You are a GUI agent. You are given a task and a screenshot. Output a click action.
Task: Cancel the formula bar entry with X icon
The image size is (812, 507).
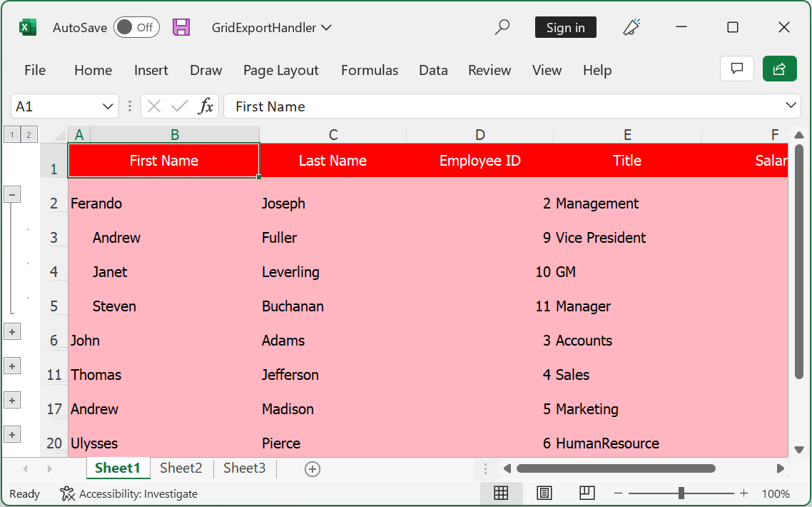pyautogui.click(x=154, y=106)
